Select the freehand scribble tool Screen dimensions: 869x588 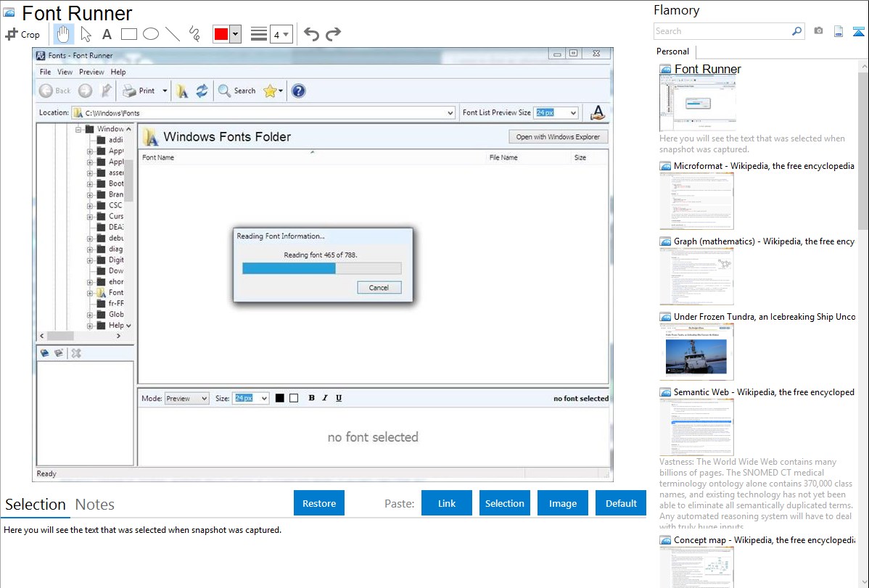point(194,34)
